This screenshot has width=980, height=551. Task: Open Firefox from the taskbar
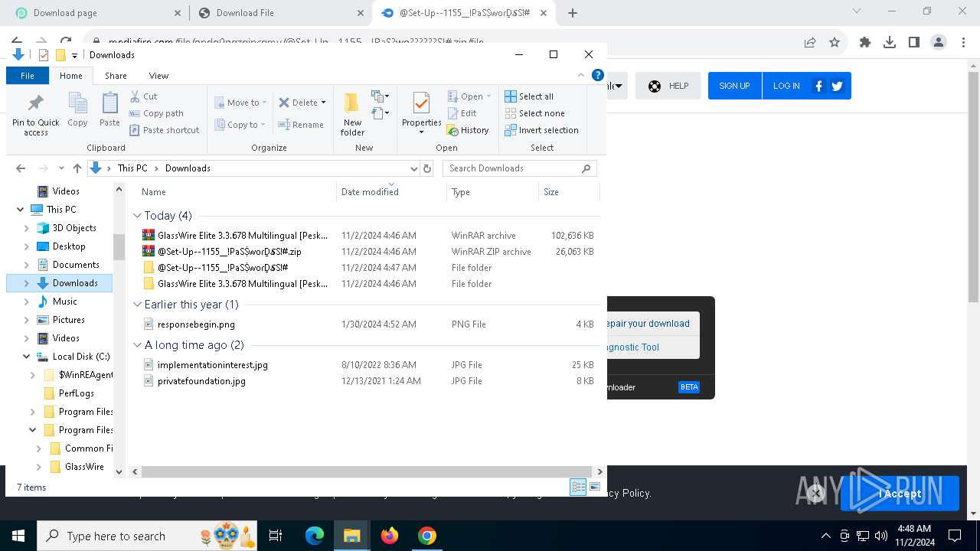click(x=390, y=536)
